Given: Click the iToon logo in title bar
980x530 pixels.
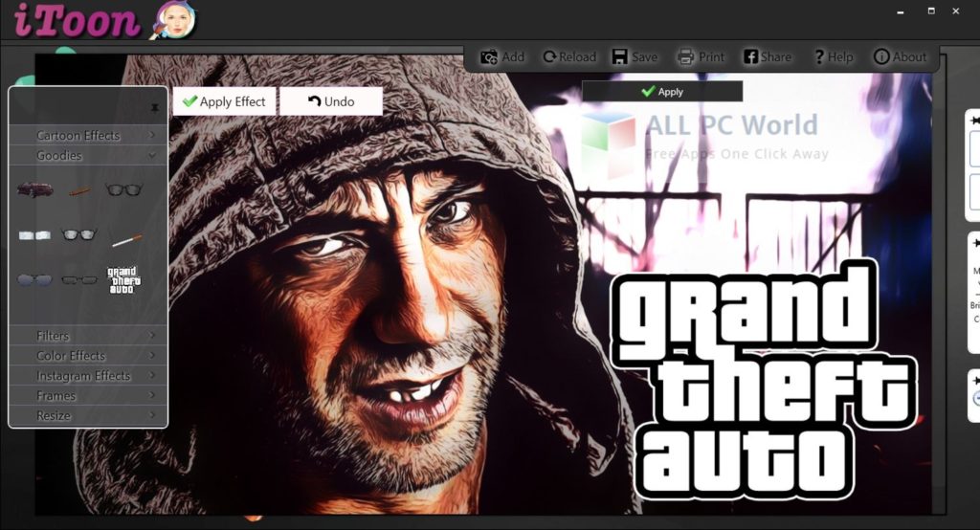Looking at the screenshot, I should [x=103, y=21].
